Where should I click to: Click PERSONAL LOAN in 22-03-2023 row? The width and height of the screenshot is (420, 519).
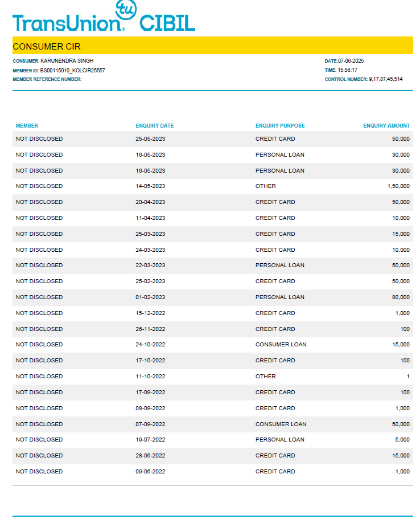coord(280,265)
